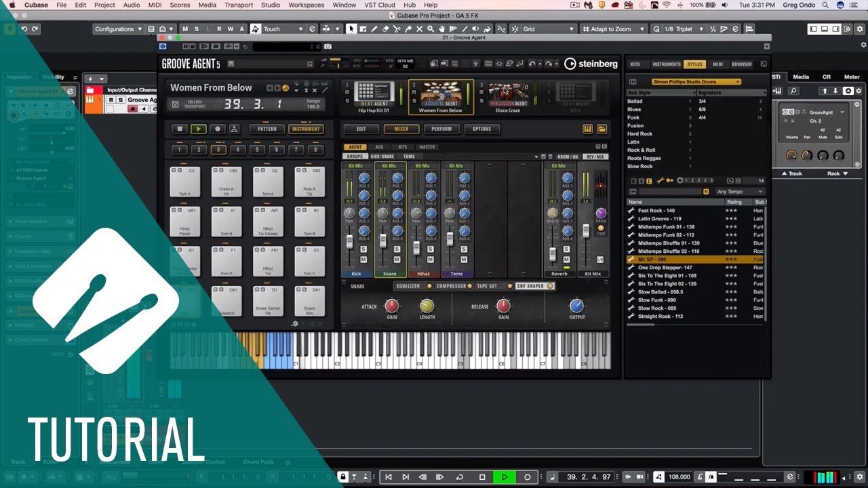
Task: Go to project start in transport
Action: click(389, 477)
